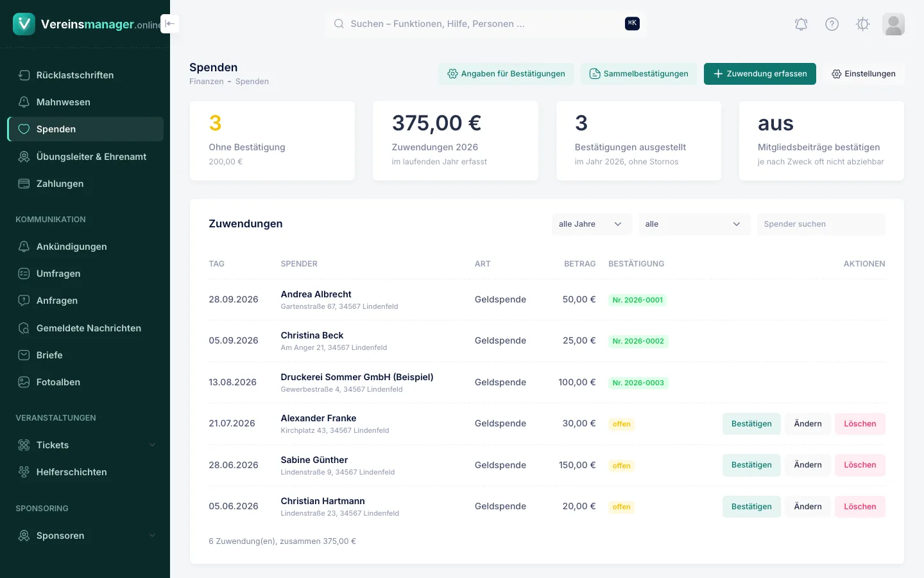Click the Vereinsmanager logo icon
Image resolution: width=924 pixels, height=578 pixels.
pos(24,24)
